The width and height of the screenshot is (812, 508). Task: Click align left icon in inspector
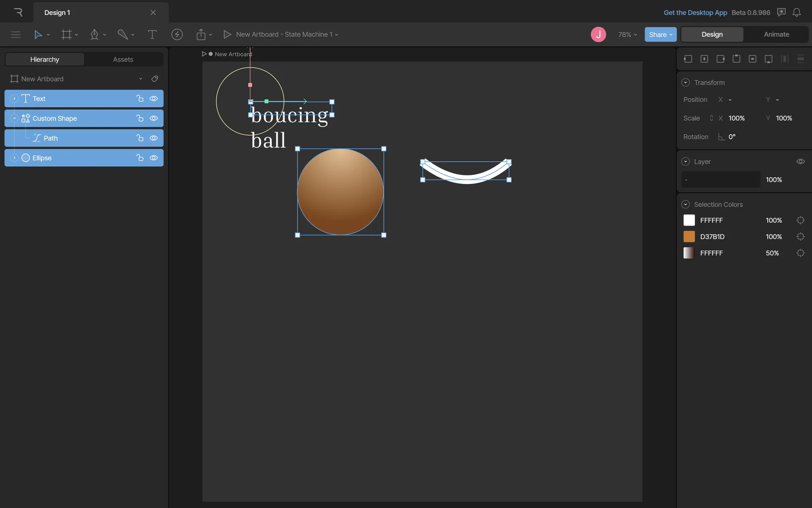tap(688, 59)
